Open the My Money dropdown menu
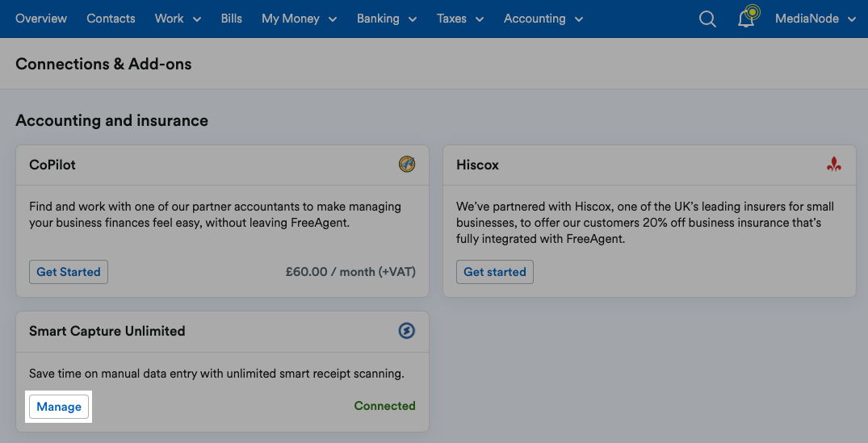The width and height of the screenshot is (868, 443). pyautogui.click(x=299, y=19)
